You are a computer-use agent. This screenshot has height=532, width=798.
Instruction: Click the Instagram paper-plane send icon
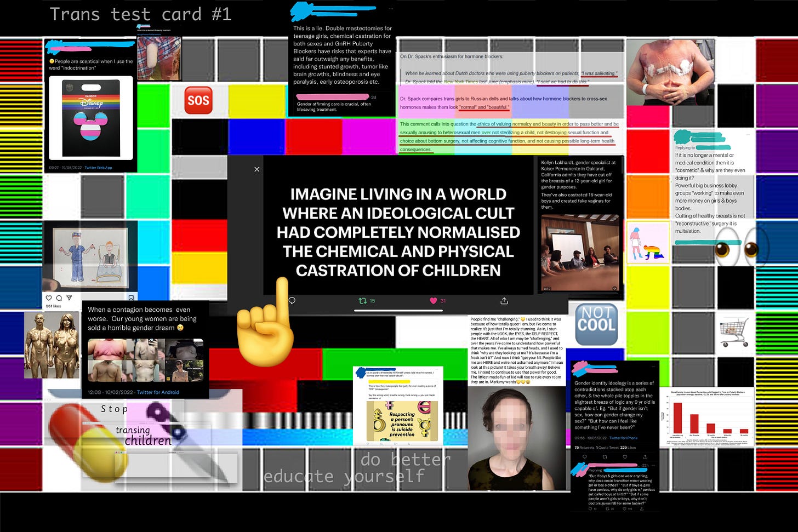[x=69, y=298]
